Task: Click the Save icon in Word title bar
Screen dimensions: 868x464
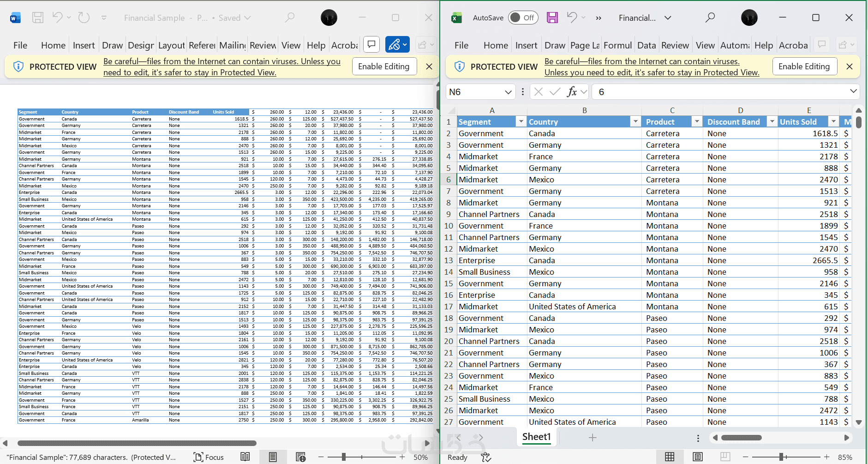Action: (x=38, y=18)
